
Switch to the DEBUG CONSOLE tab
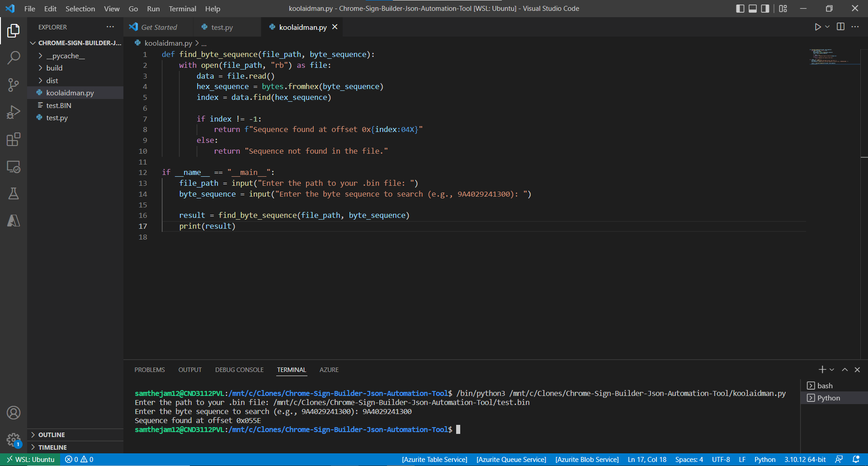[239, 370]
